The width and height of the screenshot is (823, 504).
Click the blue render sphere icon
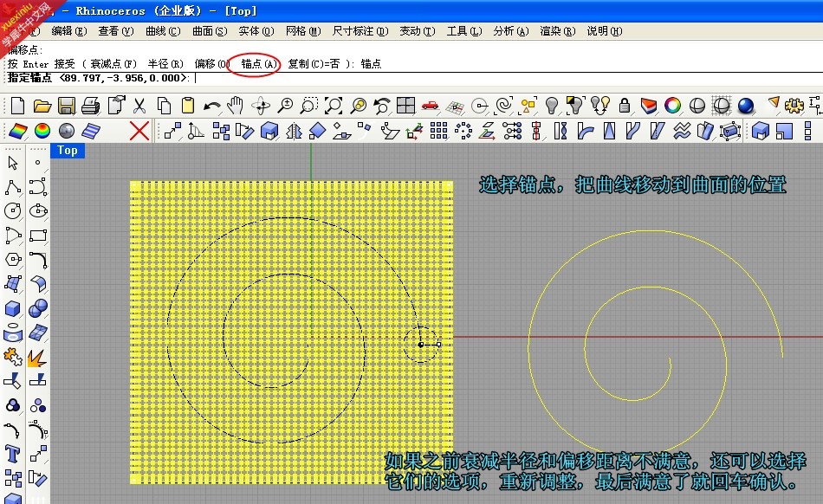click(746, 106)
